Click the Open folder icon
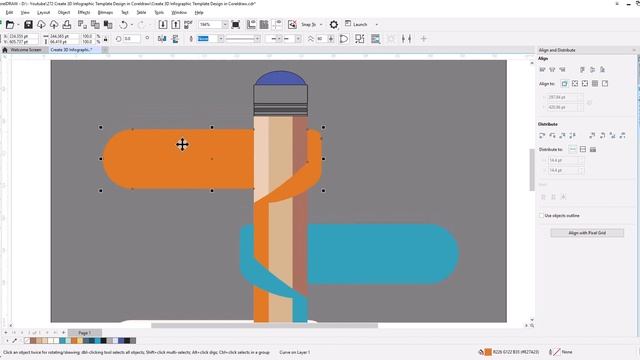 click(10, 25)
